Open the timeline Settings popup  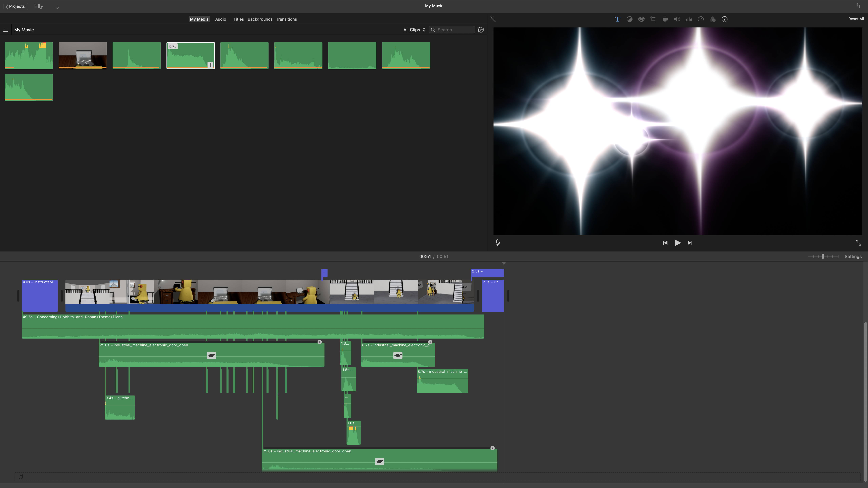click(853, 257)
